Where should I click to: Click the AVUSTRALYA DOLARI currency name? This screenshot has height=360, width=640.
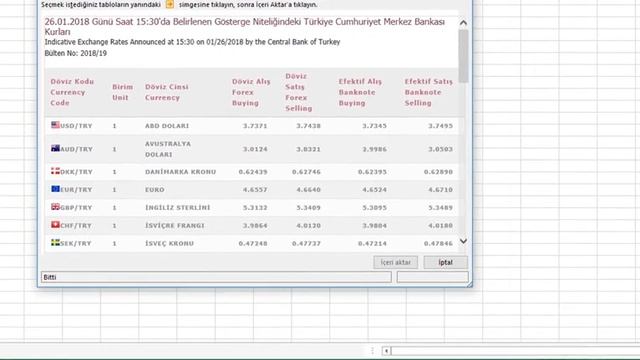(168, 149)
